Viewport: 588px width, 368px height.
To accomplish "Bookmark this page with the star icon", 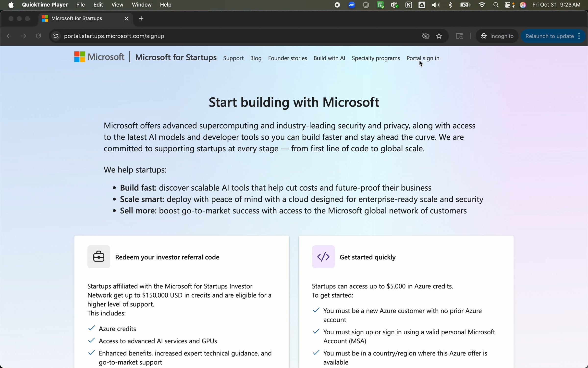I will [439, 36].
